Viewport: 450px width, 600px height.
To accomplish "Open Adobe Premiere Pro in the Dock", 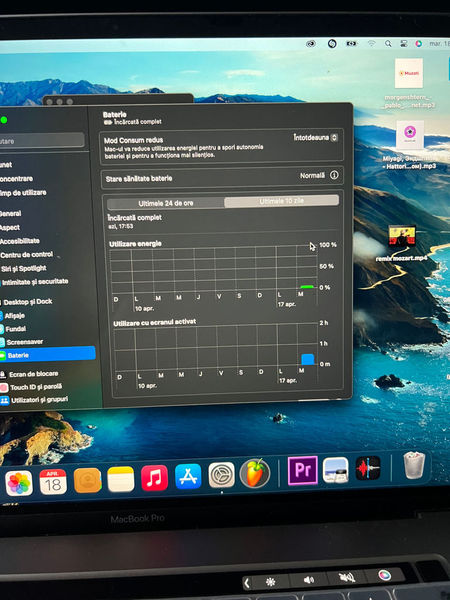I will coord(302,470).
